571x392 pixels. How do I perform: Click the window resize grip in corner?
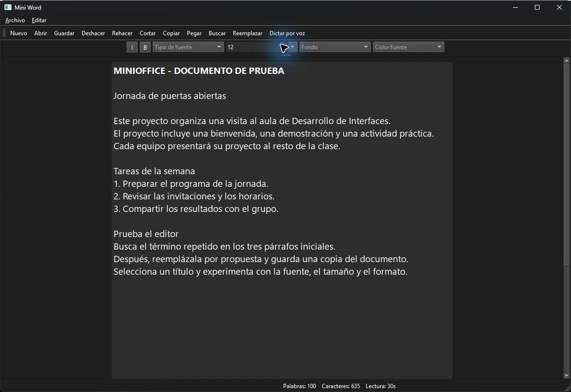[x=567, y=388]
